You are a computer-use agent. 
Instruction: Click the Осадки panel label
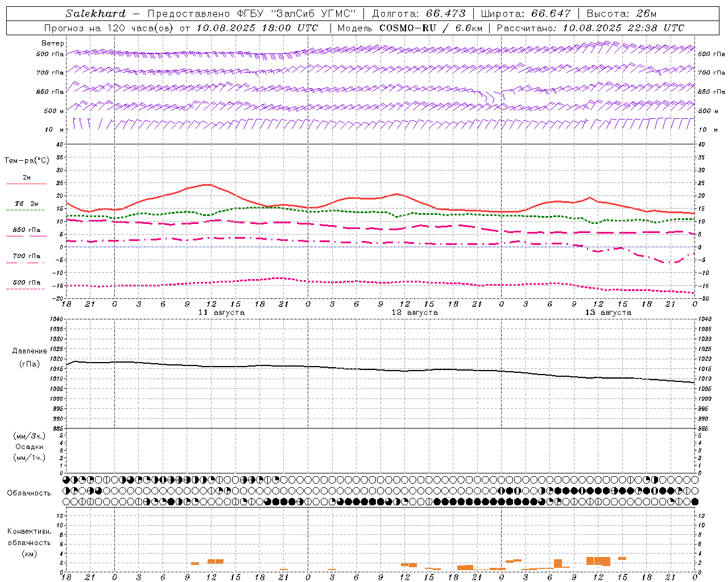(x=30, y=447)
